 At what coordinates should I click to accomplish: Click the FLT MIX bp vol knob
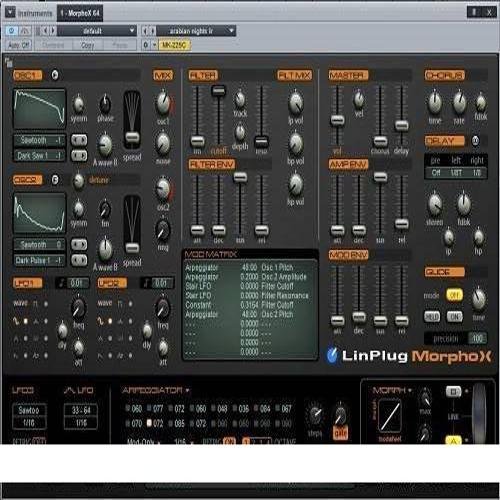pos(296,144)
